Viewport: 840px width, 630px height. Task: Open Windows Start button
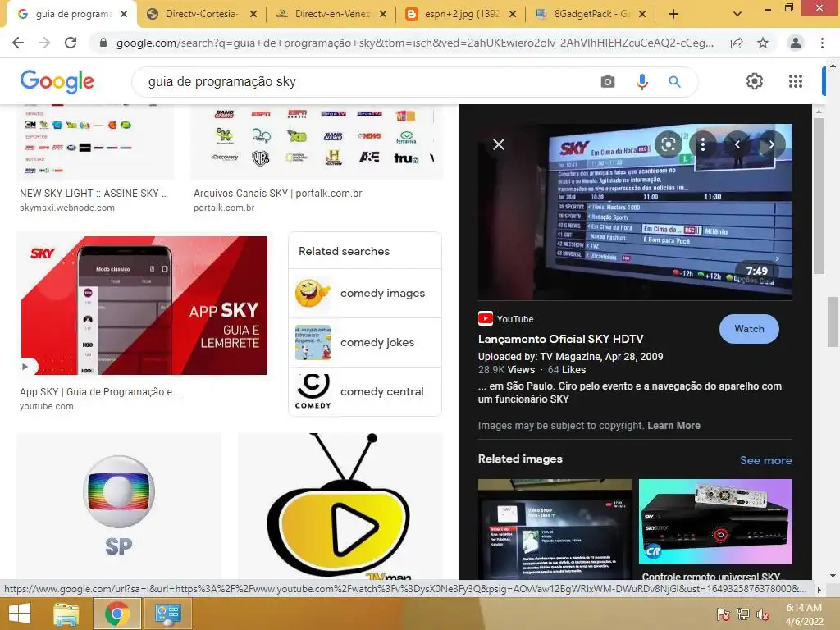[20, 614]
